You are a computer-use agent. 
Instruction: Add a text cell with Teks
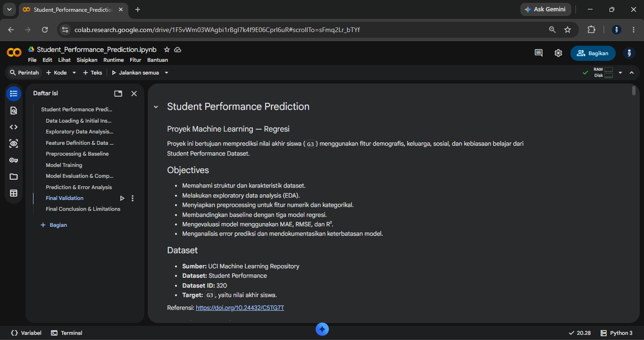[92, 73]
